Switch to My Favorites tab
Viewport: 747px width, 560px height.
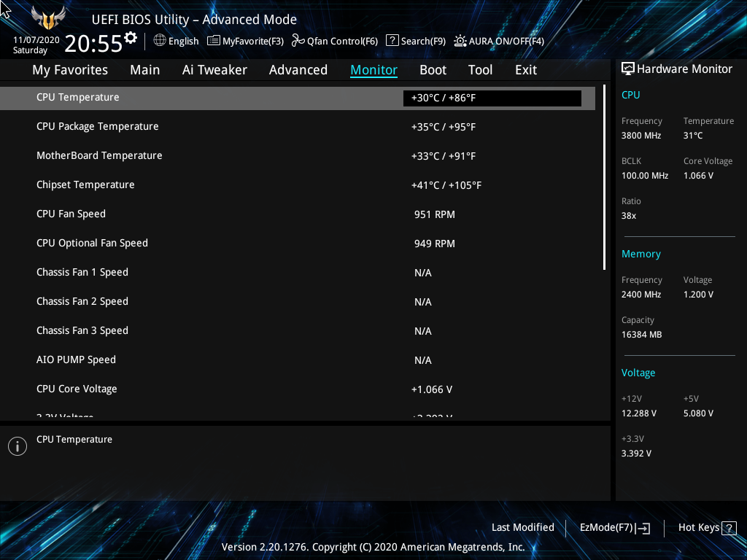70,70
